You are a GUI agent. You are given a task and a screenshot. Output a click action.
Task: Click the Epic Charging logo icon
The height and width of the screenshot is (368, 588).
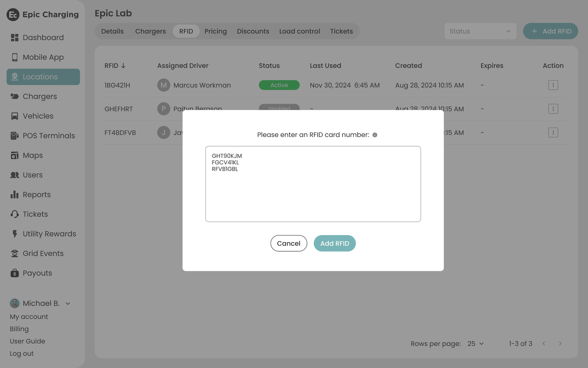13,15
